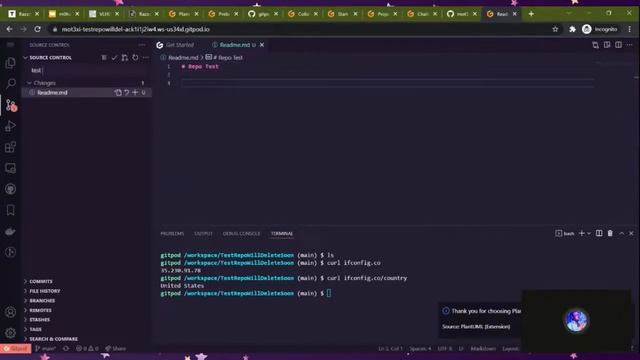Open the Remote Explorer view icon

pyautogui.click(x=11, y=168)
